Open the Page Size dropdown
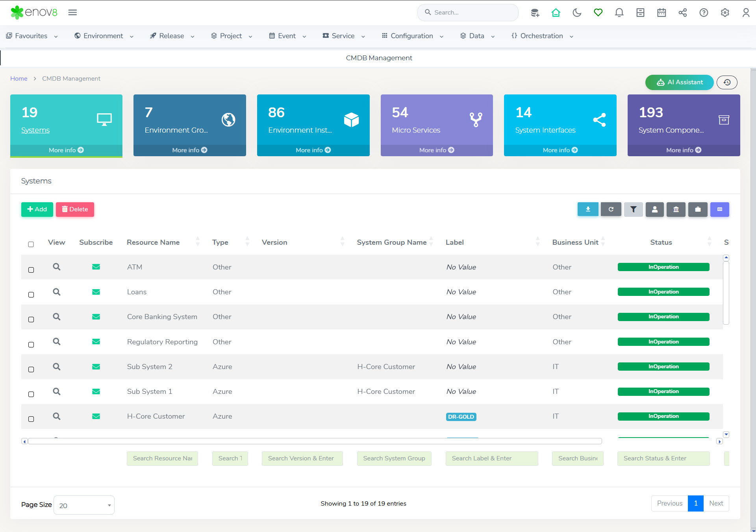Viewport: 756px width, 532px height. click(84, 505)
